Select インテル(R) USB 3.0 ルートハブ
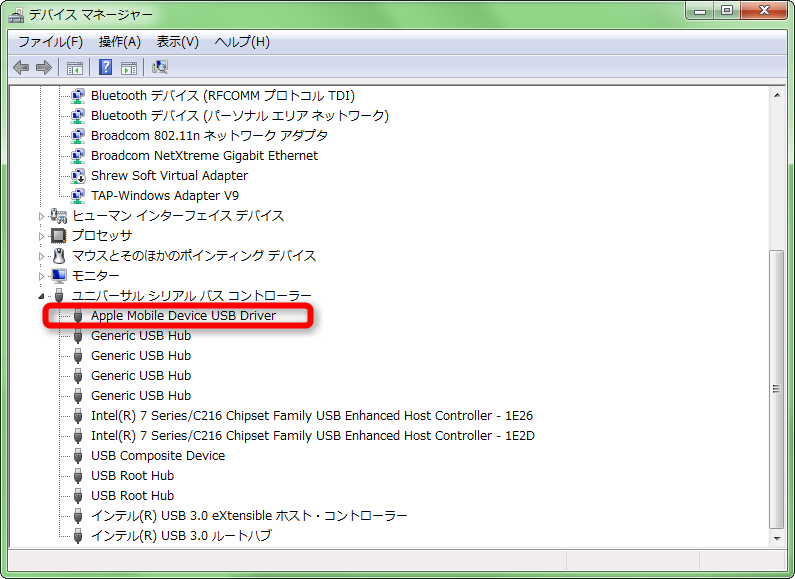 coord(181,536)
